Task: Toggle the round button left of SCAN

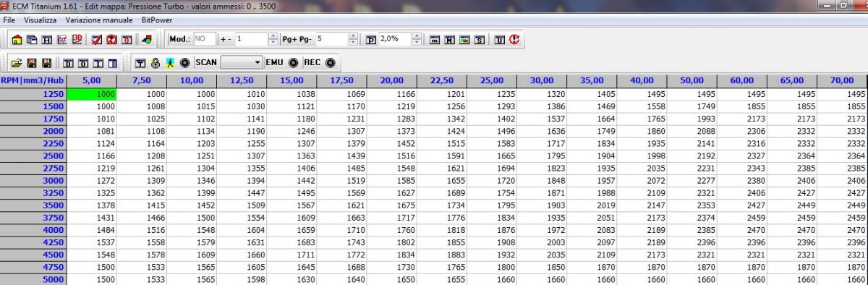Action: coord(184,63)
